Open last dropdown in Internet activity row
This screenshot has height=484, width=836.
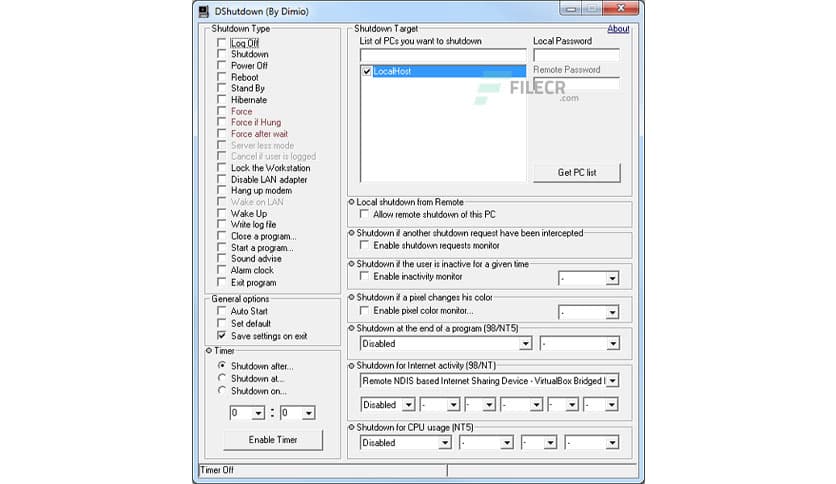[612, 405]
